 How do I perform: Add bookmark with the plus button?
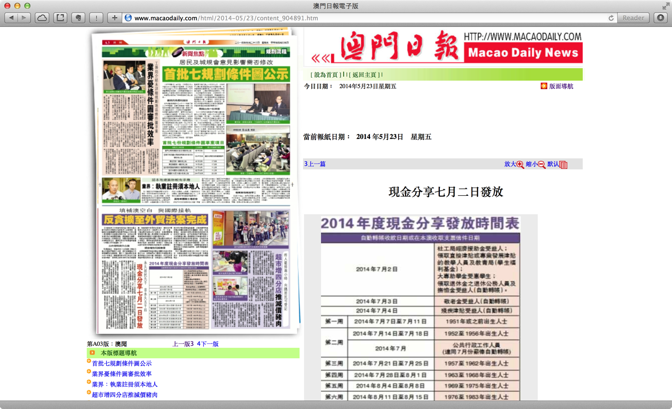[x=114, y=18]
